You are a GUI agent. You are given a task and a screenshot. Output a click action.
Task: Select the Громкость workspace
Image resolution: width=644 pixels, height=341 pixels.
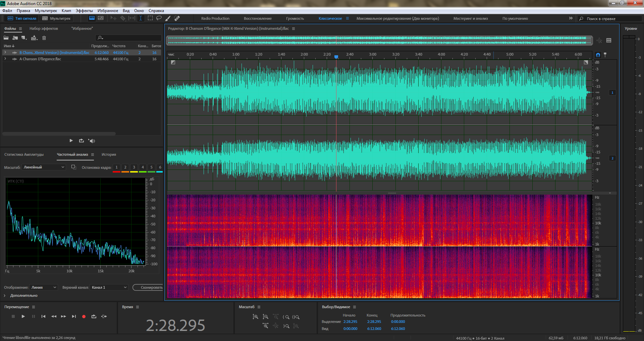(295, 18)
